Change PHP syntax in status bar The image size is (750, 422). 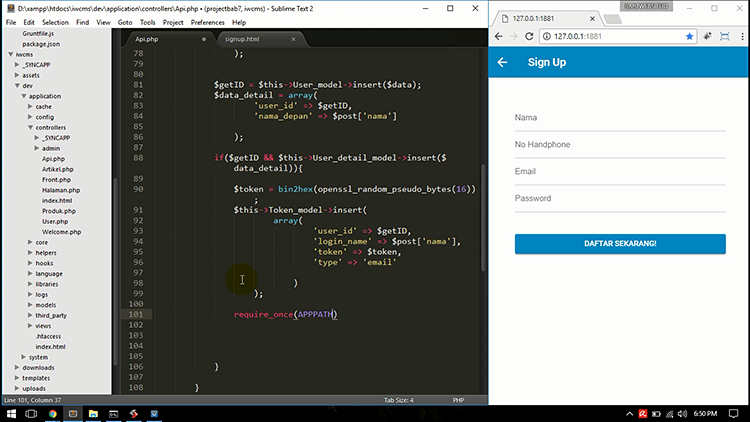(458, 400)
